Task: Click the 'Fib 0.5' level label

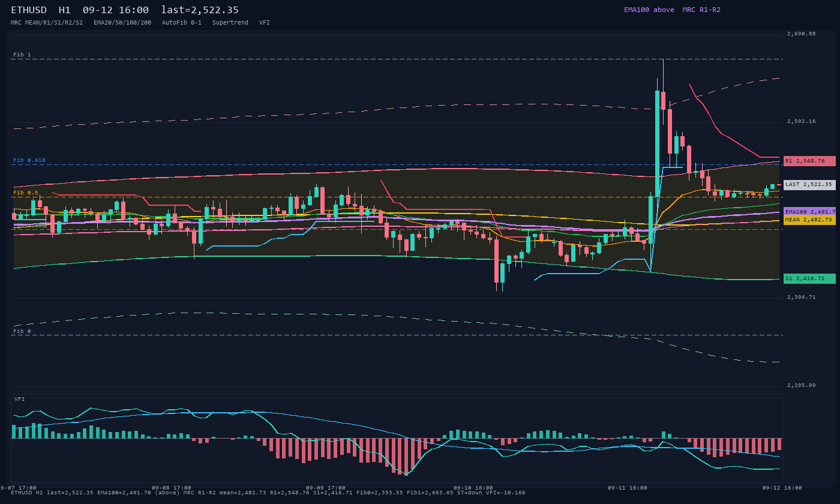Action: (26, 193)
